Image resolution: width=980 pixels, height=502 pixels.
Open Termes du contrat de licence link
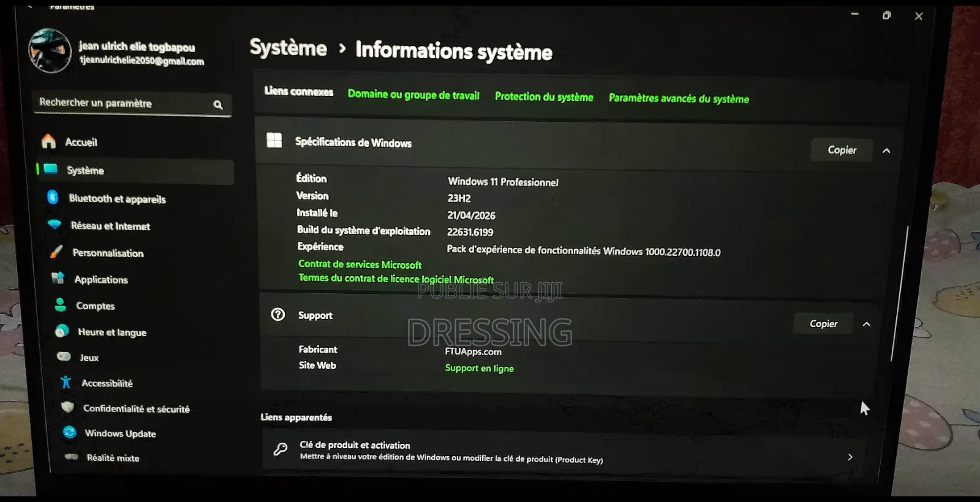[396, 279]
